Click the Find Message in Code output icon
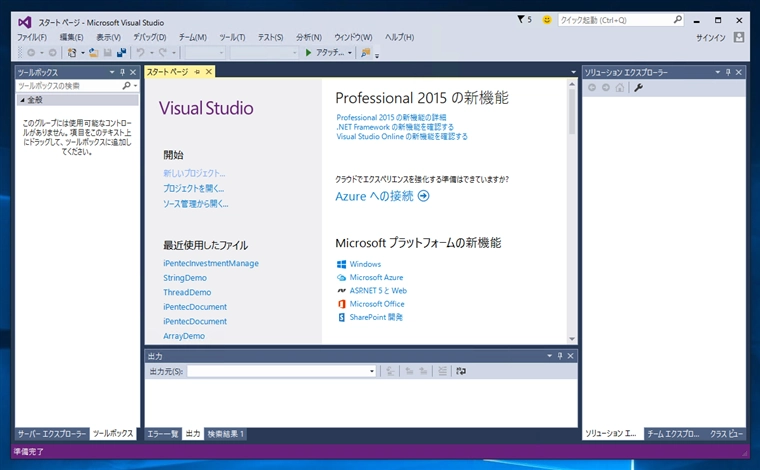This screenshot has width=760, height=470. click(390, 371)
